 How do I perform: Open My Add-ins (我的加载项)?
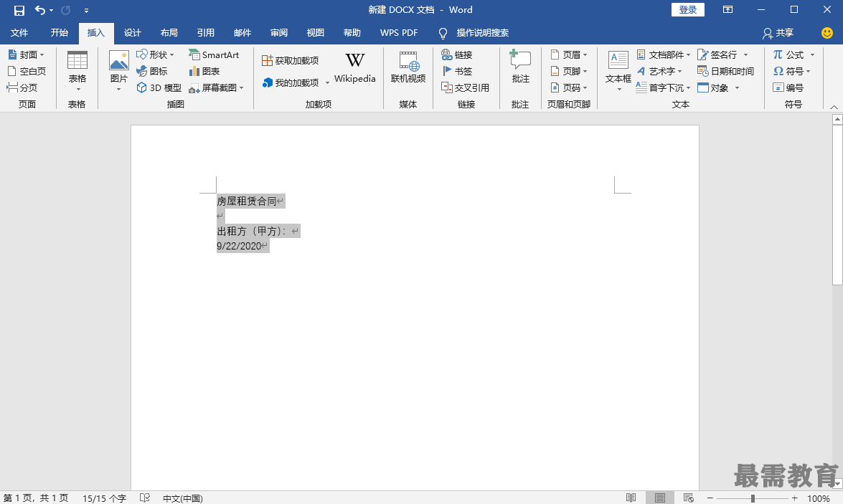295,82
